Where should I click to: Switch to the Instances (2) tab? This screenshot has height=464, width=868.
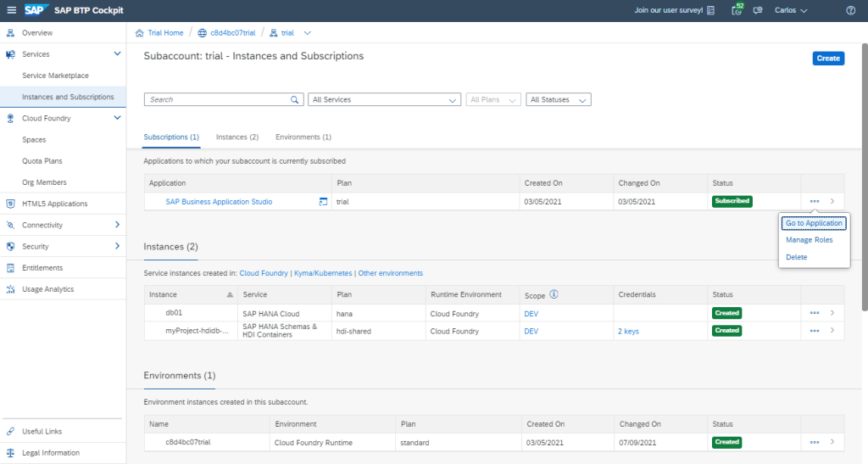237,137
